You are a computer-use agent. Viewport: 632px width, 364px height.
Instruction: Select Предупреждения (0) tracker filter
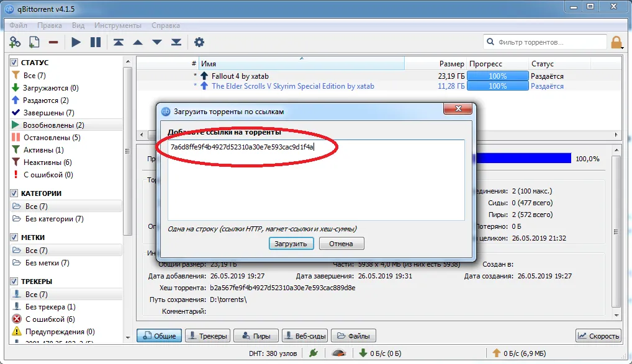60,332
